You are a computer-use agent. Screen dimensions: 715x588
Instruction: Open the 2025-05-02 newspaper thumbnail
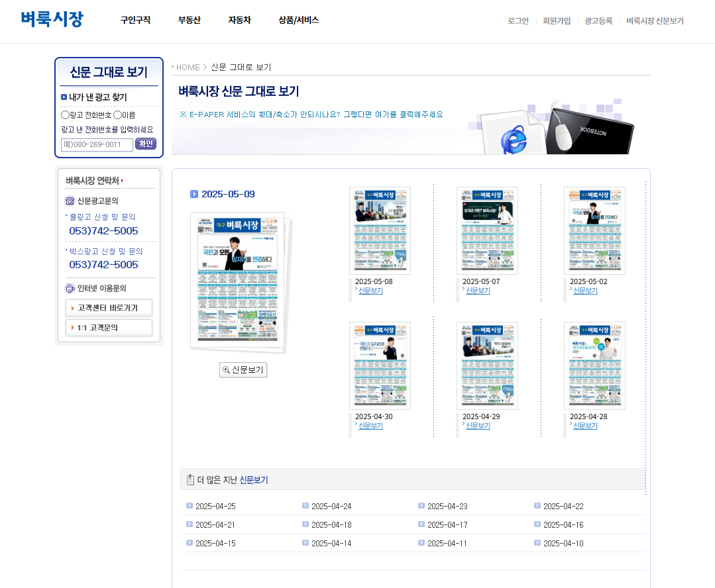[594, 230]
